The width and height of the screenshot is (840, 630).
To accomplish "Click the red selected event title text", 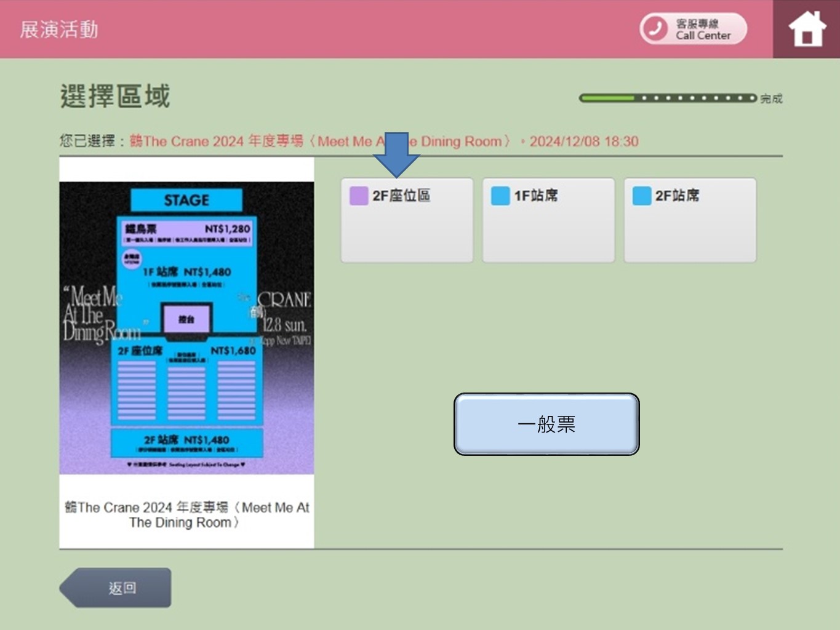I will point(320,142).
